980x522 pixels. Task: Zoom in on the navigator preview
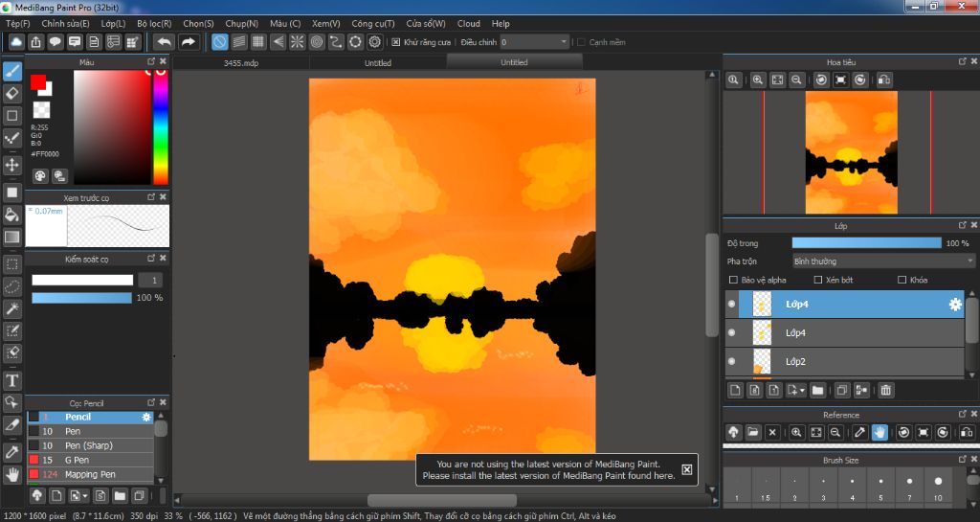tap(758, 79)
